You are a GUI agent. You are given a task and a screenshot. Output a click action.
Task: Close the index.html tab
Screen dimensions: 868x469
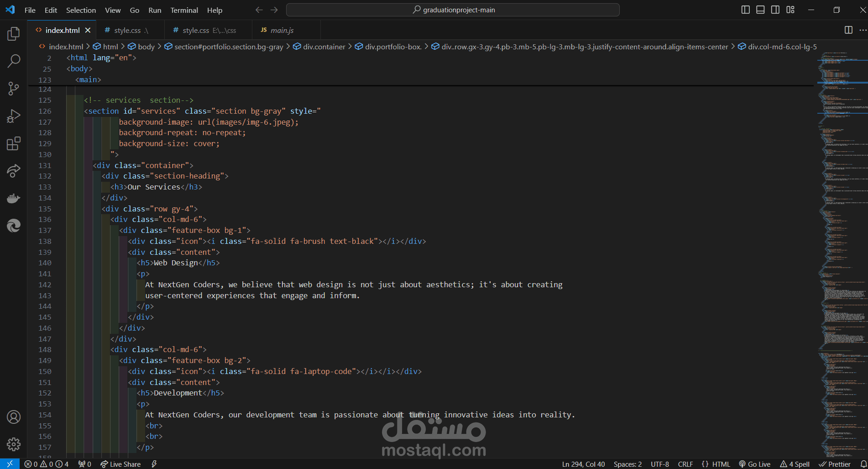tap(88, 30)
